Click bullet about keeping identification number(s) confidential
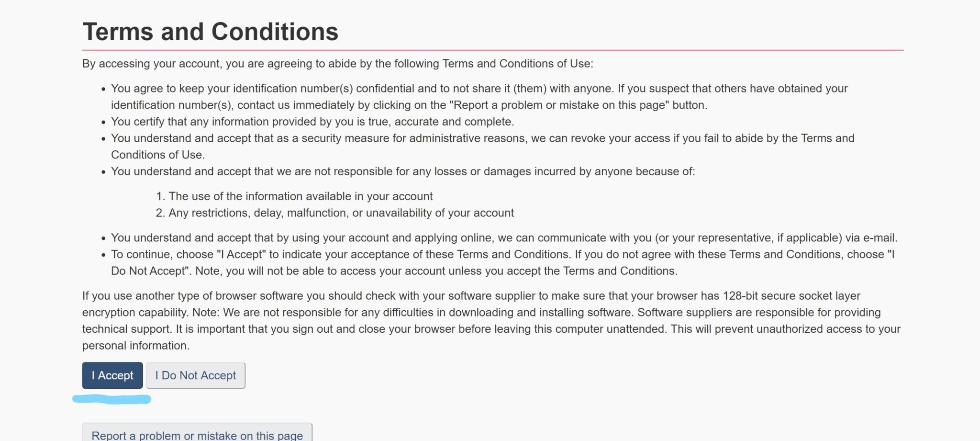Image resolution: width=980 pixels, height=441 pixels. pos(479,97)
